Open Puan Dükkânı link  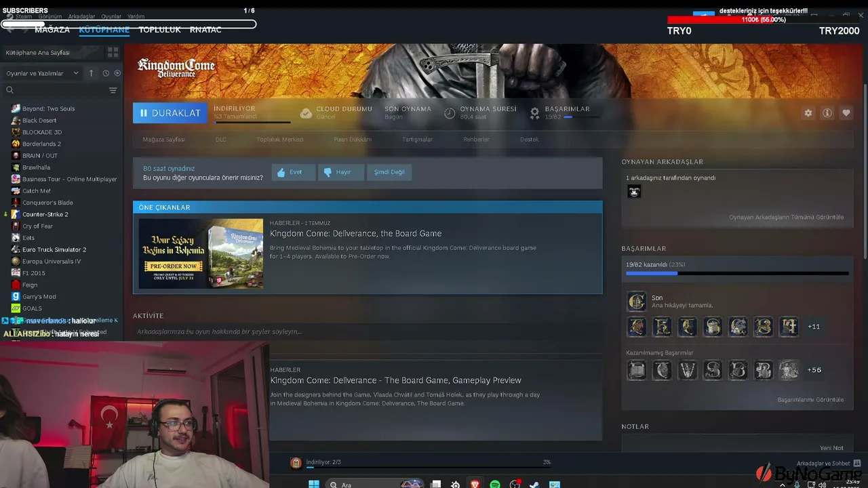click(x=353, y=140)
